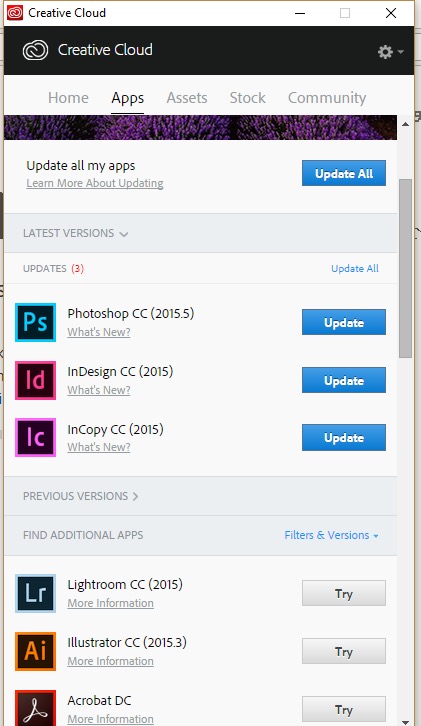Open the settings gear menu
This screenshot has width=421, height=726.
390,51
